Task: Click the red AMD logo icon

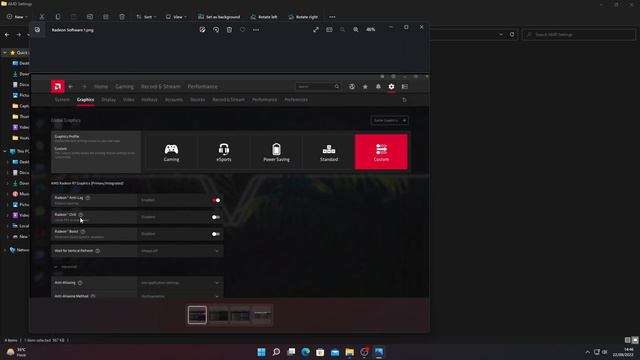Action: pyautogui.click(x=58, y=87)
